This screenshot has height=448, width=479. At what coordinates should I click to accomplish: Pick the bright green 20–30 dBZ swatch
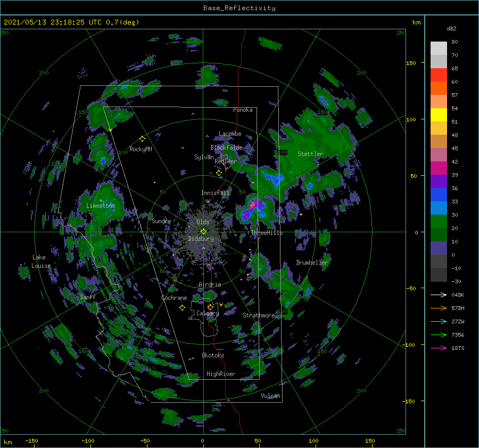tap(439, 222)
